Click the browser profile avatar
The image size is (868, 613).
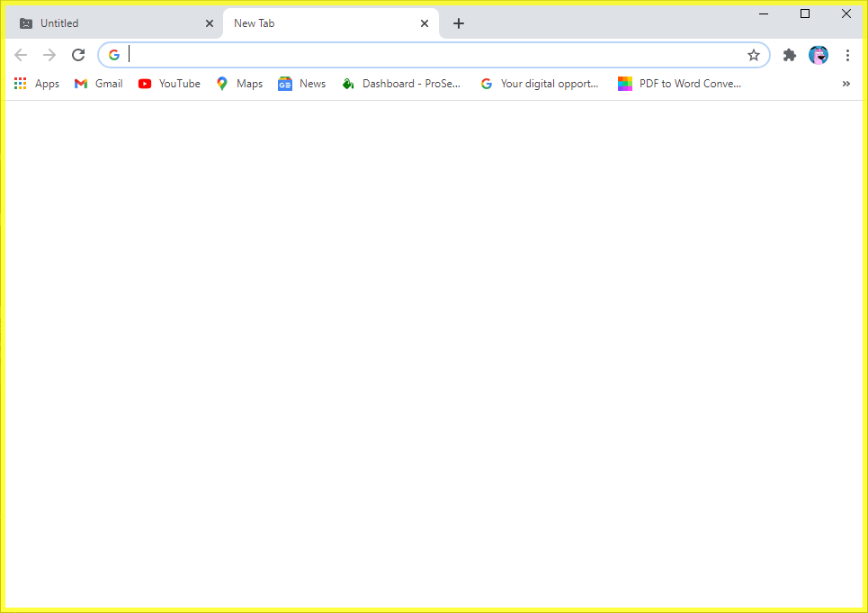pyautogui.click(x=819, y=54)
